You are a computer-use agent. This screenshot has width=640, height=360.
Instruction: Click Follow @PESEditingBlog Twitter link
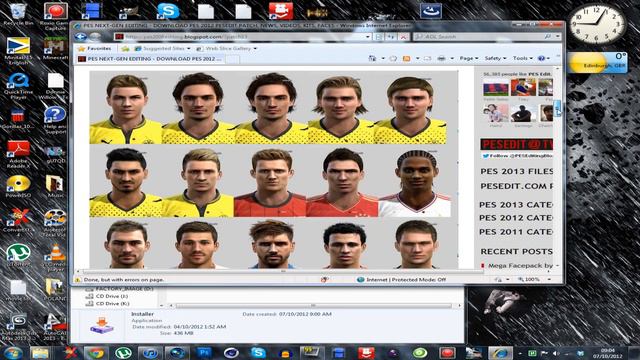pyautogui.click(x=518, y=156)
